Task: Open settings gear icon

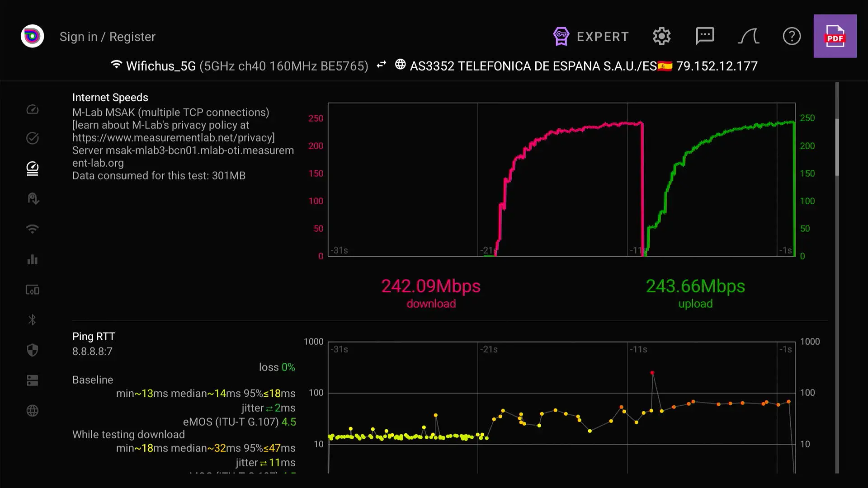Action: [x=661, y=36]
